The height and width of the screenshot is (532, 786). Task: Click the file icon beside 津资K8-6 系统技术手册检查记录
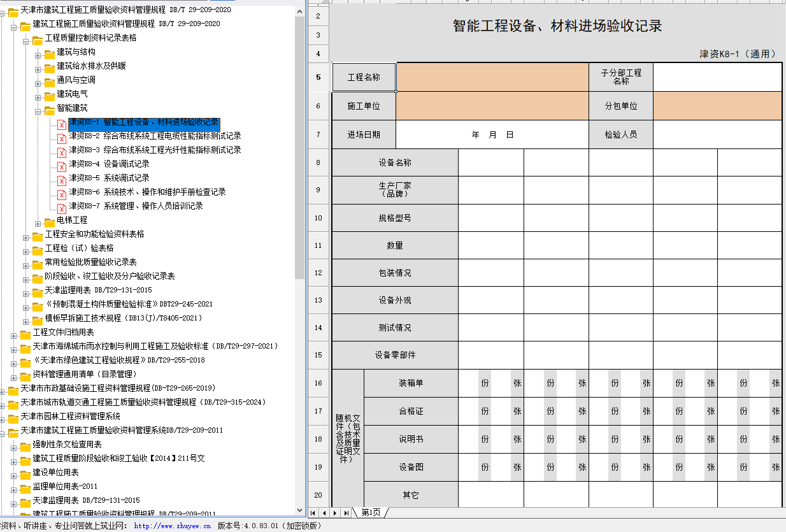(62, 195)
